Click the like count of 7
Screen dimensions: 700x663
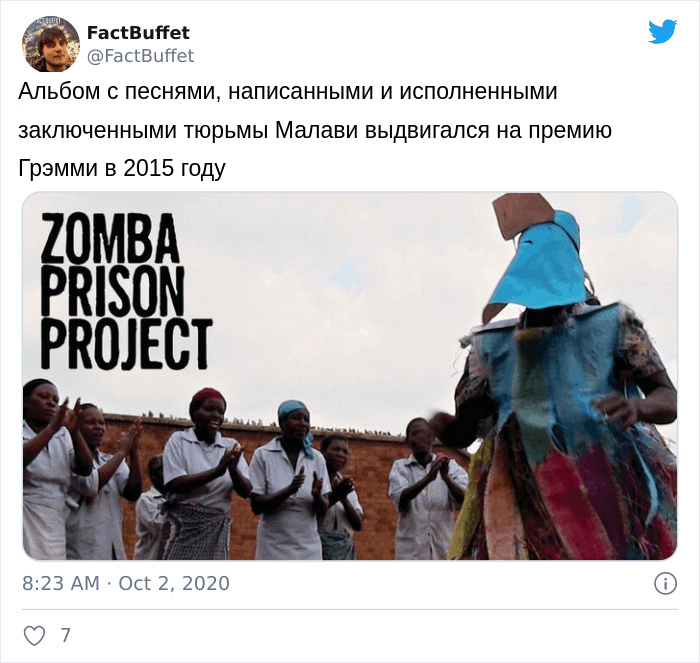(x=66, y=635)
